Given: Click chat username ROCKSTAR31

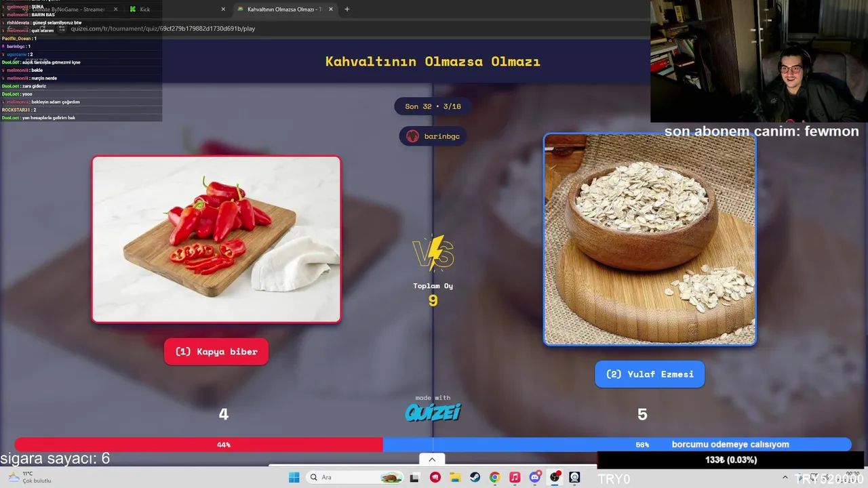Looking at the screenshot, I should click(16, 110).
